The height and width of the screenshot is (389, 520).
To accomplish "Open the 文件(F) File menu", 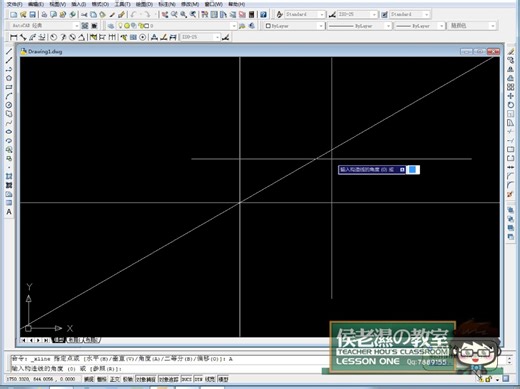I will click(x=15, y=4).
